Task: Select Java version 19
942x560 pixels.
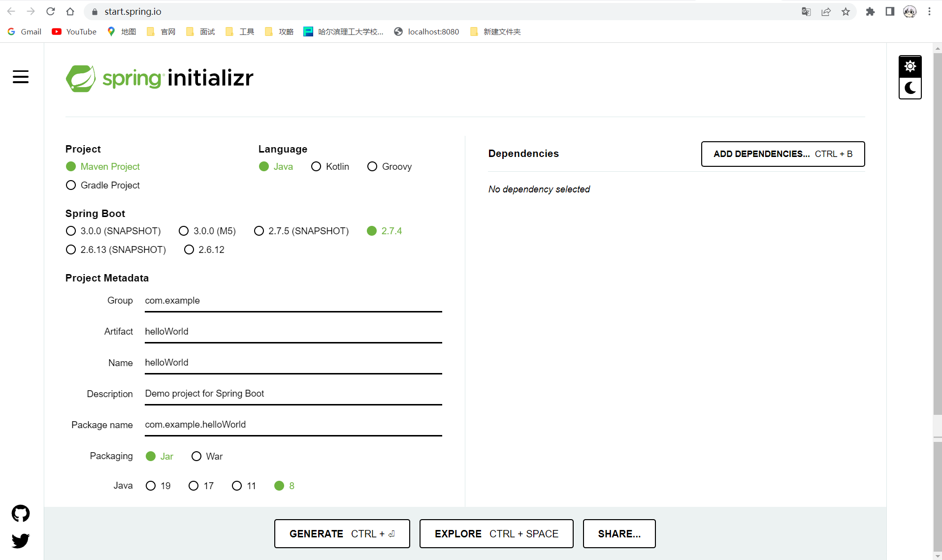Action: point(158,486)
